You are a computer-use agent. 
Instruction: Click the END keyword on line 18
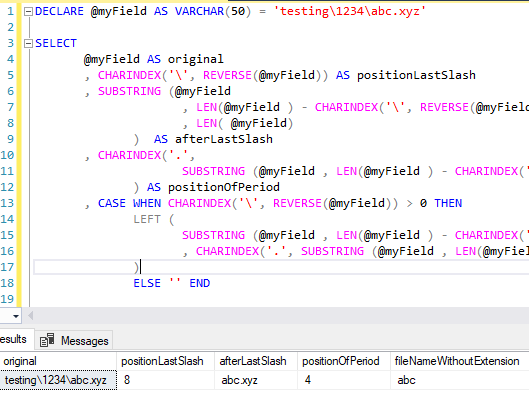200,283
